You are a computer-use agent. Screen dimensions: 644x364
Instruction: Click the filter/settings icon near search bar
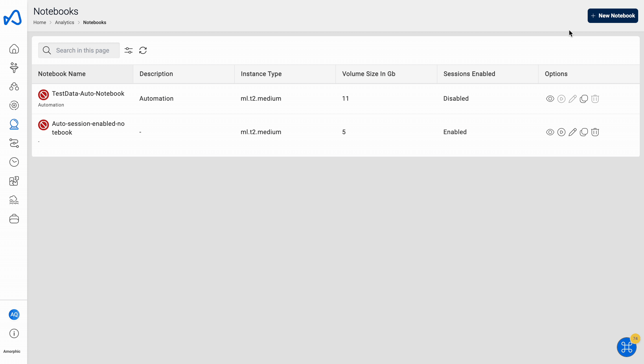click(129, 50)
